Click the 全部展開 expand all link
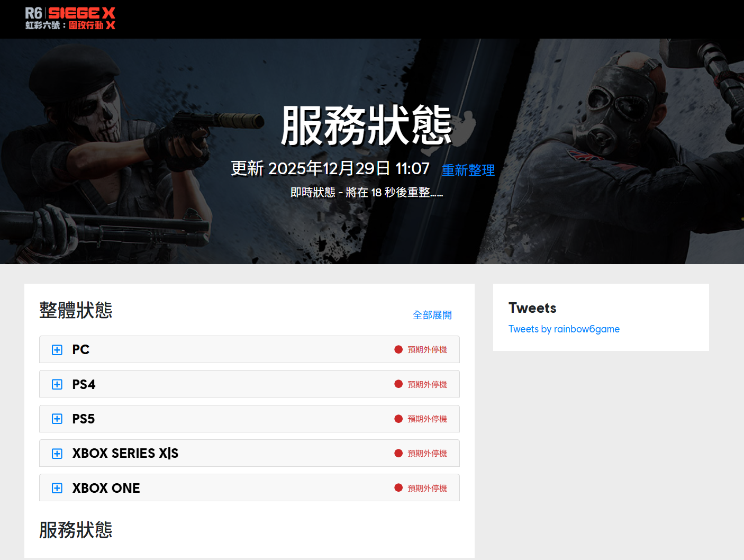Viewport: 744px width, 560px height. tap(432, 315)
